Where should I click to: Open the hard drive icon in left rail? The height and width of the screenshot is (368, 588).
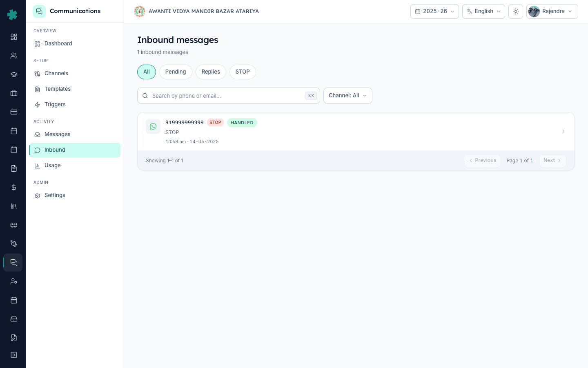pyautogui.click(x=14, y=319)
